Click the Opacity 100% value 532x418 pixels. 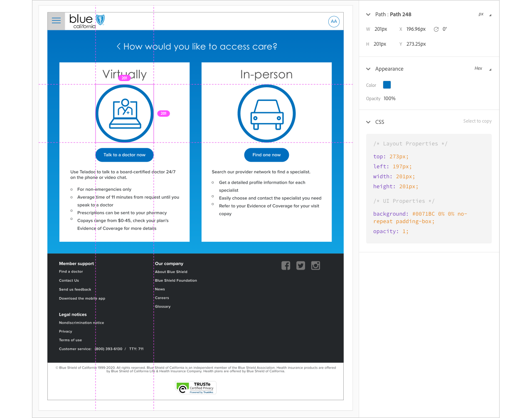point(389,99)
